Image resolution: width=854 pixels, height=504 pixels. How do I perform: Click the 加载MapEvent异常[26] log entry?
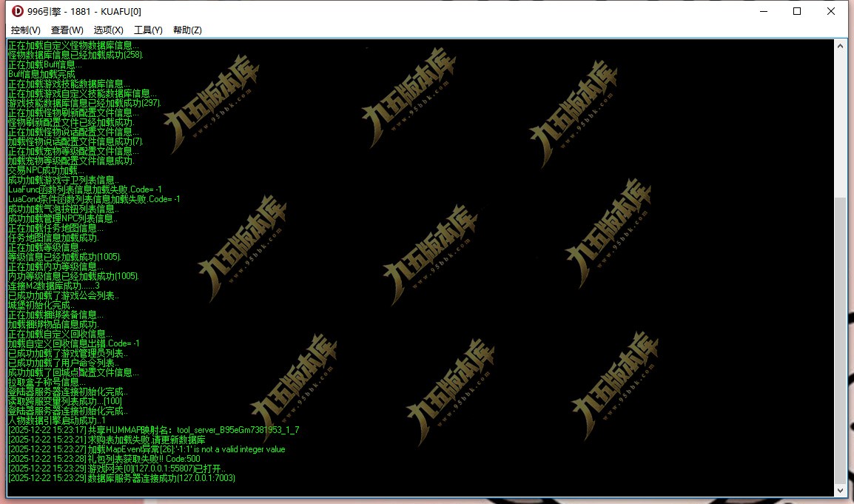click(x=147, y=449)
